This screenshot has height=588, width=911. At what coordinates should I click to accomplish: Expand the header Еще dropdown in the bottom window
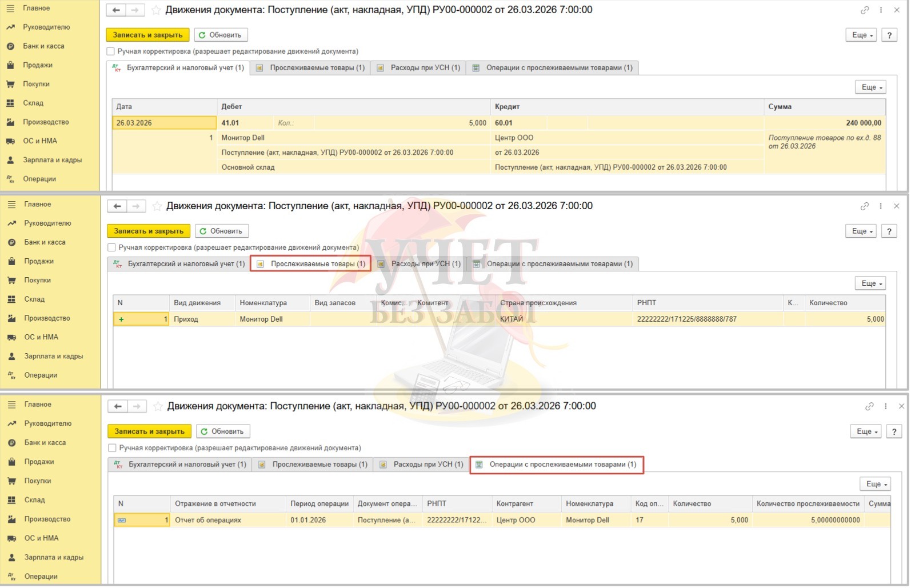coord(866,432)
